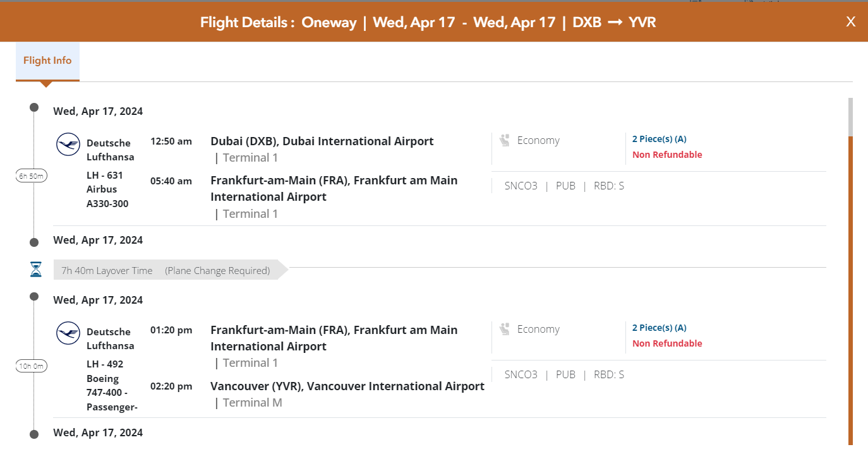The image size is (868, 459).
Task: Click the Dubai (DXB) departure airport name
Action: [322, 141]
